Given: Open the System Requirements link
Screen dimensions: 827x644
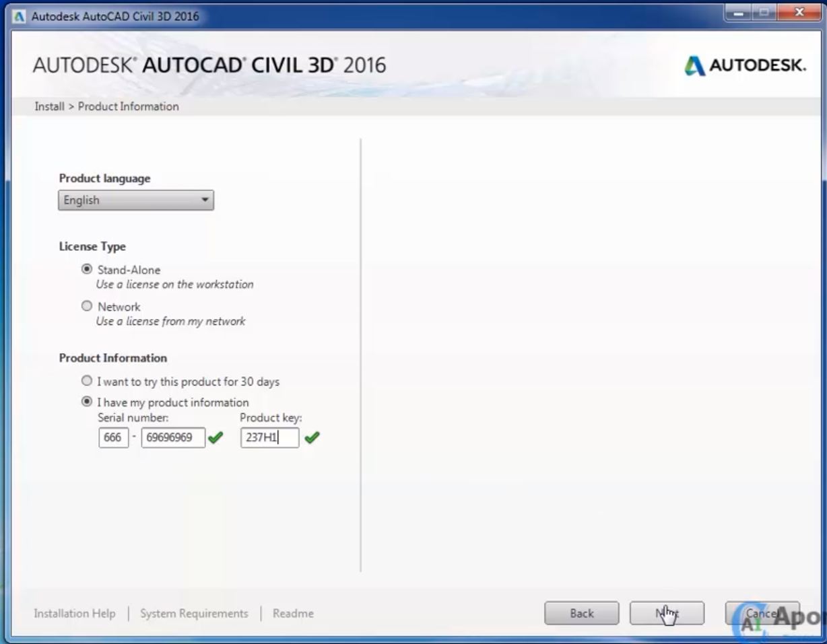Looking at the screenshot, I should click(x=194, y=614).
